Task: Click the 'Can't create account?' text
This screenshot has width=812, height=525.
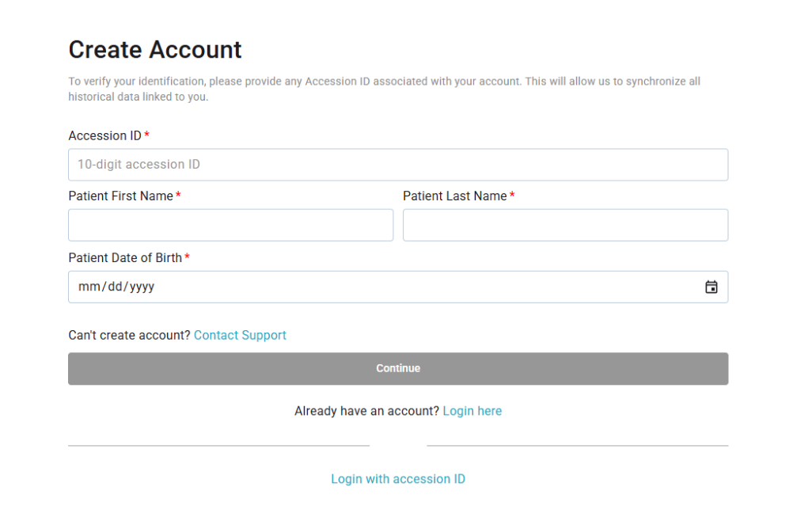Action: pyautogui.click(x=129, y=336)
